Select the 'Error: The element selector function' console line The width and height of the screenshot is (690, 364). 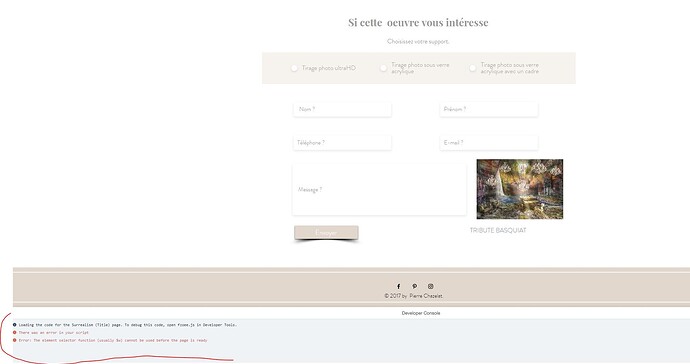click(x=113, y=340)
